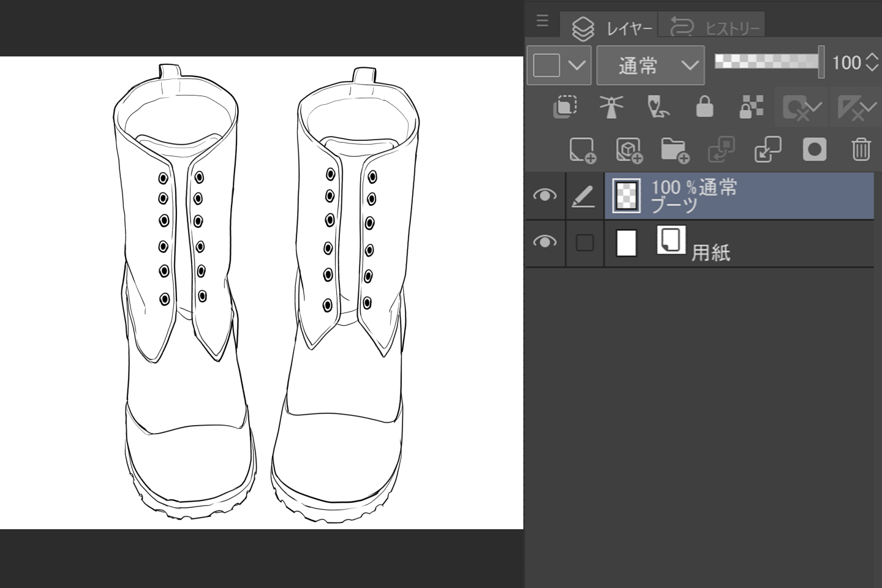Toggle visibility of the 用紙 paper layer
This screenshot has width=882, height=588.
point(545,242)
